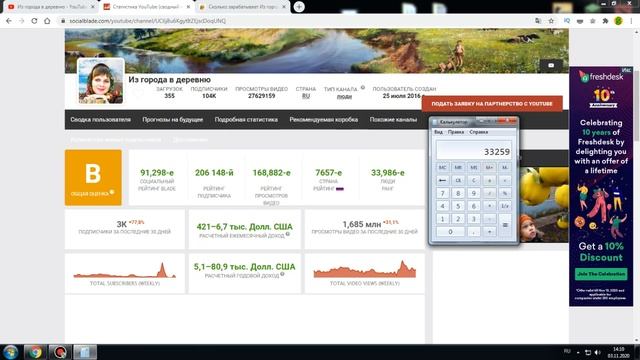Click the backspace arrow in Calculator
This screenshot has height=360, width=640.
442,180
